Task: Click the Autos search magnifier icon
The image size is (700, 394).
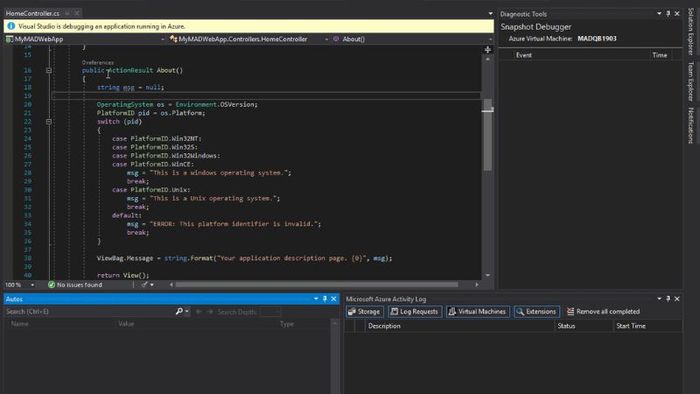Action: (179, 311)
